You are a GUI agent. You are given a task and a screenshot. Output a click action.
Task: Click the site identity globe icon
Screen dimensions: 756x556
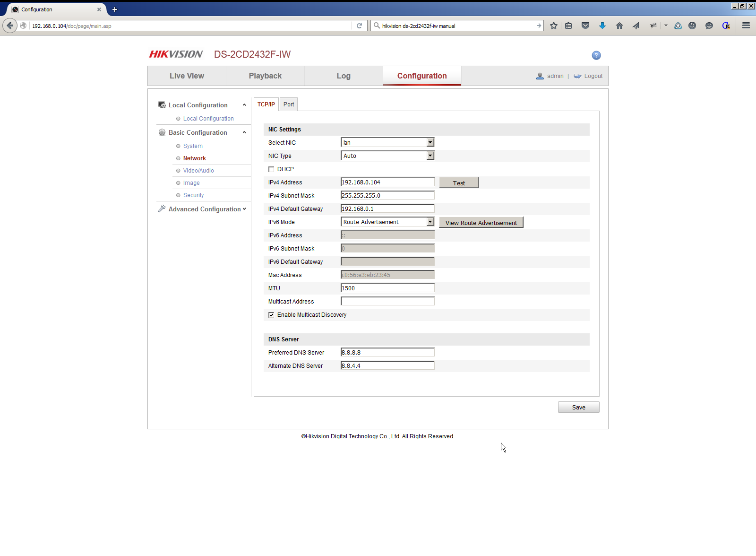pos(23,26)
